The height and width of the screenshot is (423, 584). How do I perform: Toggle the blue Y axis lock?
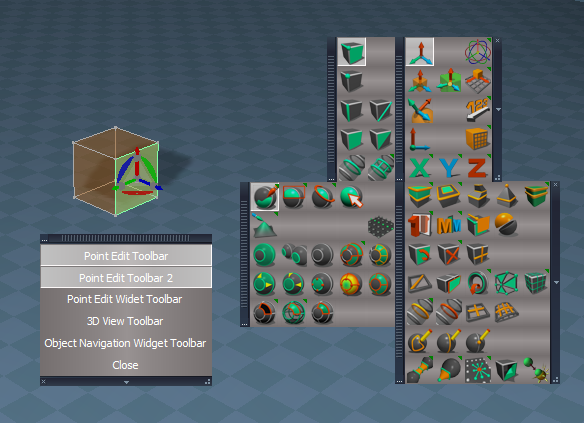coord(449,168)
